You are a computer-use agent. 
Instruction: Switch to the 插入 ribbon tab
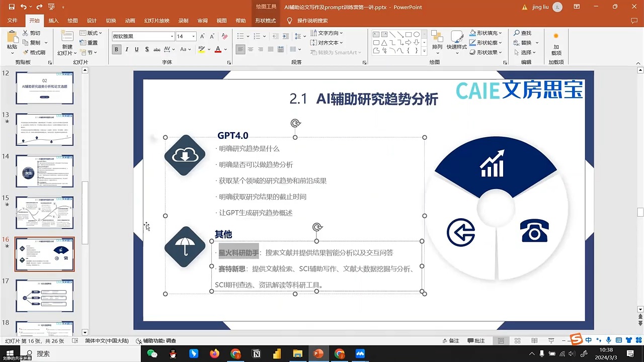[x=53, y=21]
